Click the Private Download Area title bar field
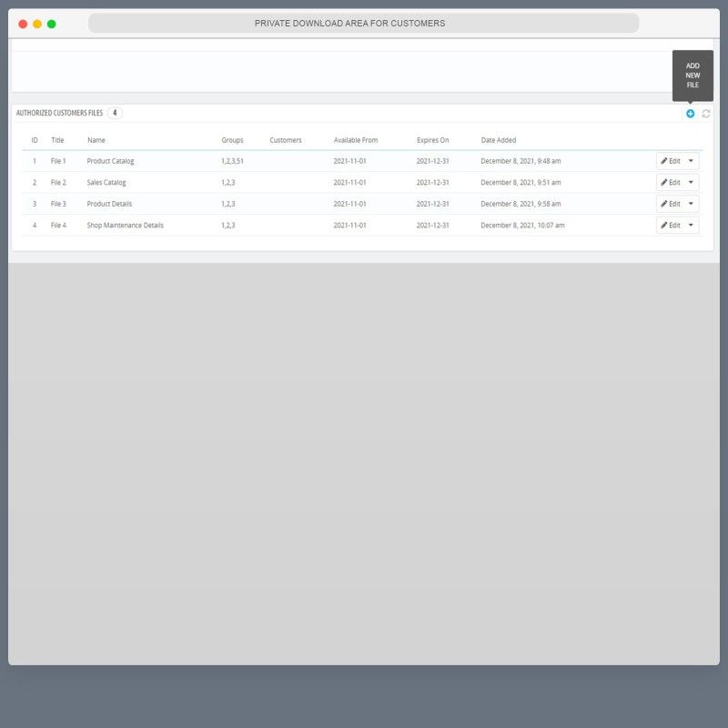 (x=363, y=24)
